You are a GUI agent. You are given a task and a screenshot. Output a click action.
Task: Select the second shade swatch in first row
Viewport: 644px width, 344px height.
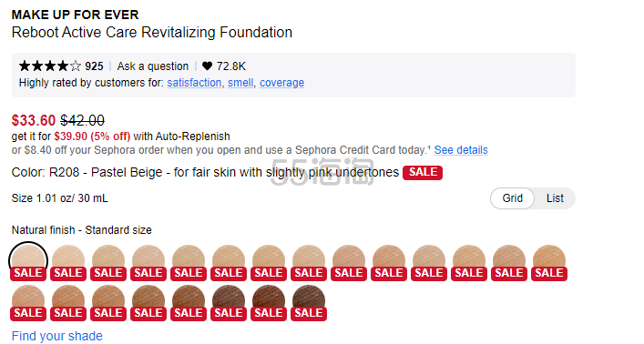tap(68, 262)
